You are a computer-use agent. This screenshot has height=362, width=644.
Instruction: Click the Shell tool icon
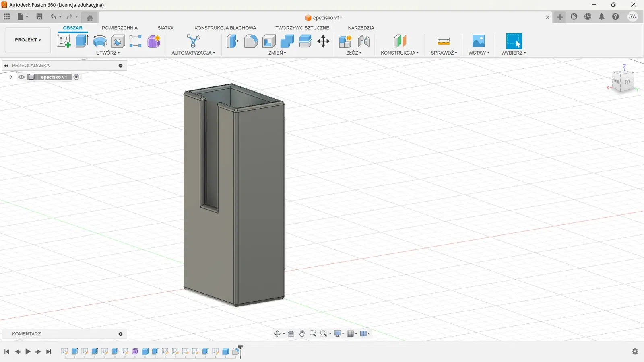tap(269, 41)
